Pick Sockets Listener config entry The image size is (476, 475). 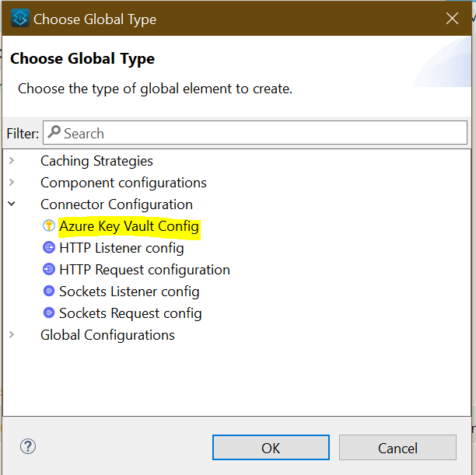point(129,292)
